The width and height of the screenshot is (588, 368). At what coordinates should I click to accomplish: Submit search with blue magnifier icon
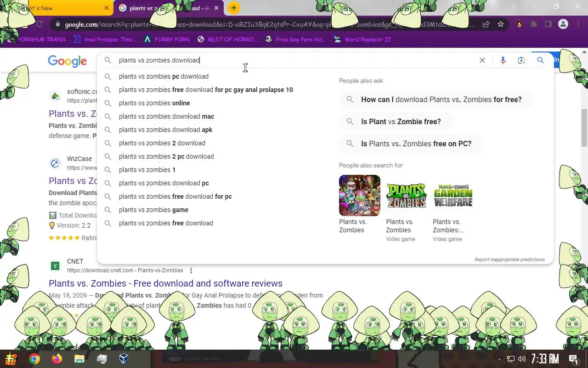540,60
